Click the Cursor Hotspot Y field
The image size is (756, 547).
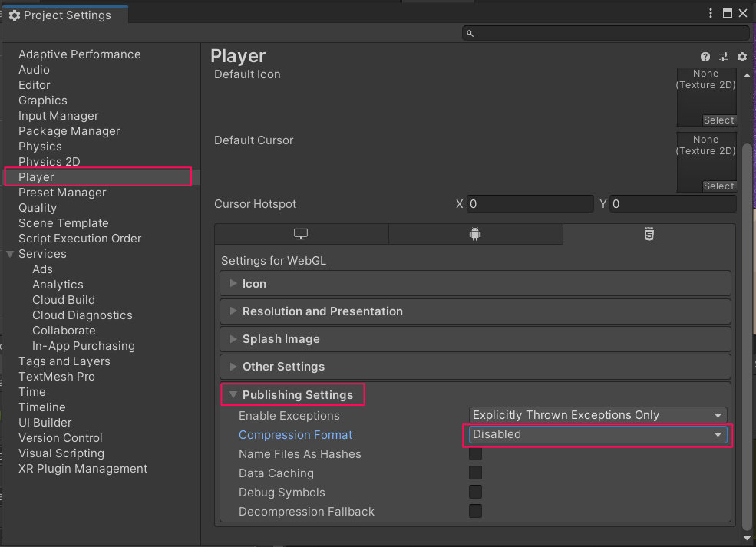click(x=673, y=204)
